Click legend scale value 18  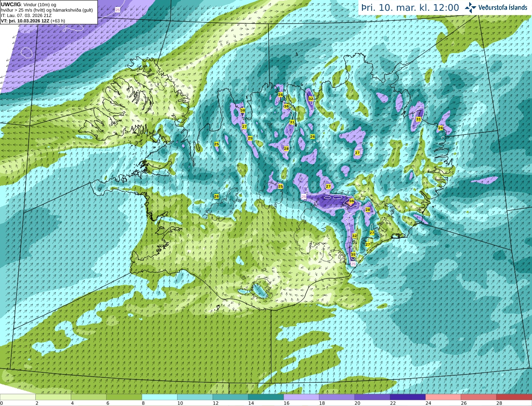322,403
